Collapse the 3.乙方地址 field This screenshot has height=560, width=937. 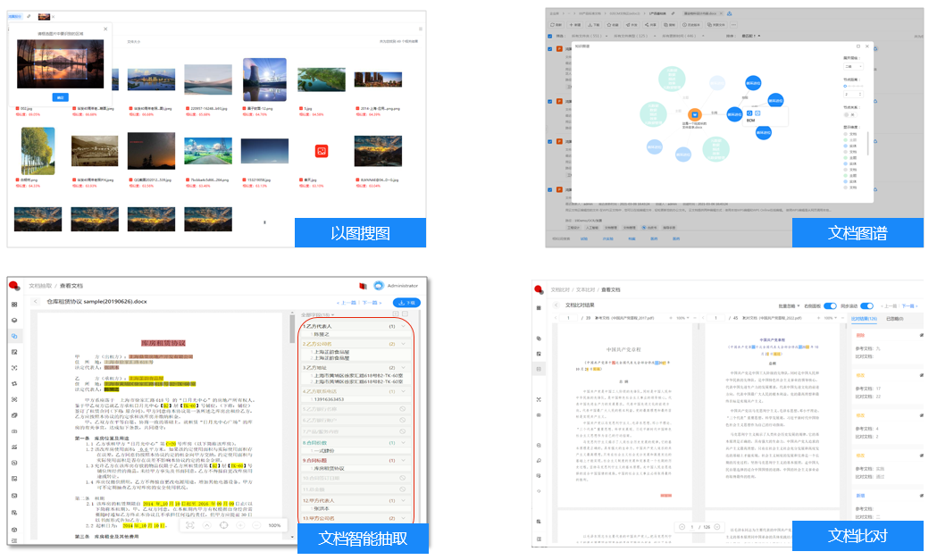(404, 368)
